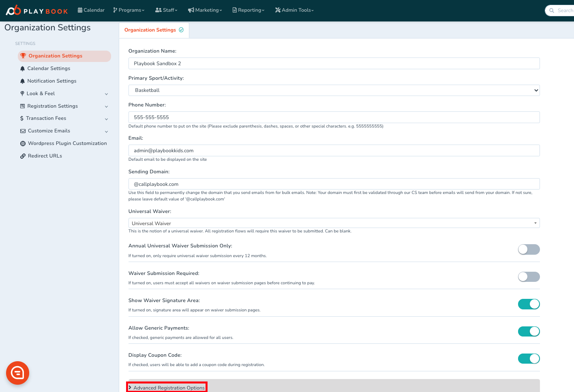Select the Organization Settings tab
The height and width of the screenshot is (392, 574).
pyautogui.click(x=154, y=30)
